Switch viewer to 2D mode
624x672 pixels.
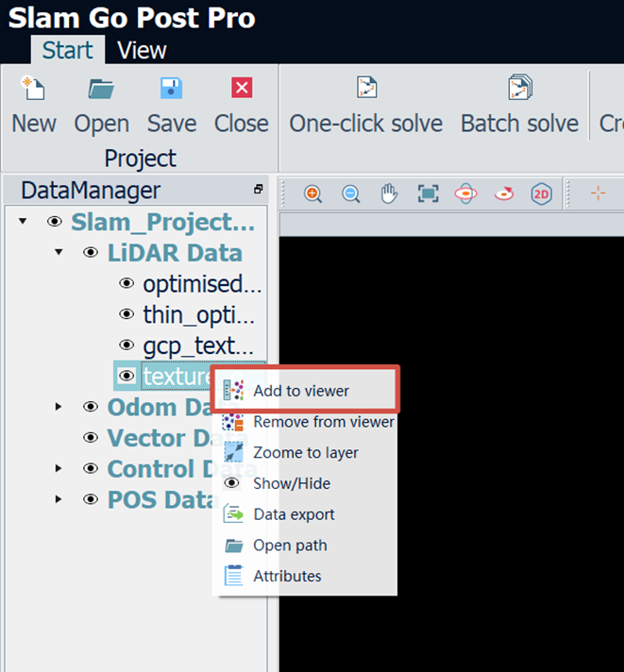541,194
